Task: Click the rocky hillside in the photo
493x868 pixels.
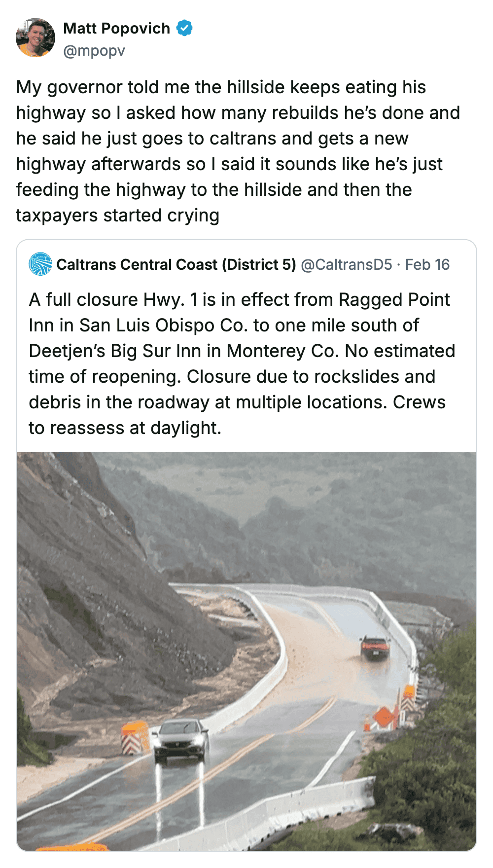Action: pos(99,592)
